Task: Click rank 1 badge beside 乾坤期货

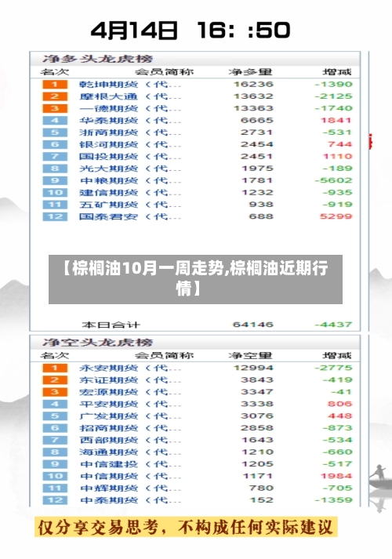Action: 55,85
